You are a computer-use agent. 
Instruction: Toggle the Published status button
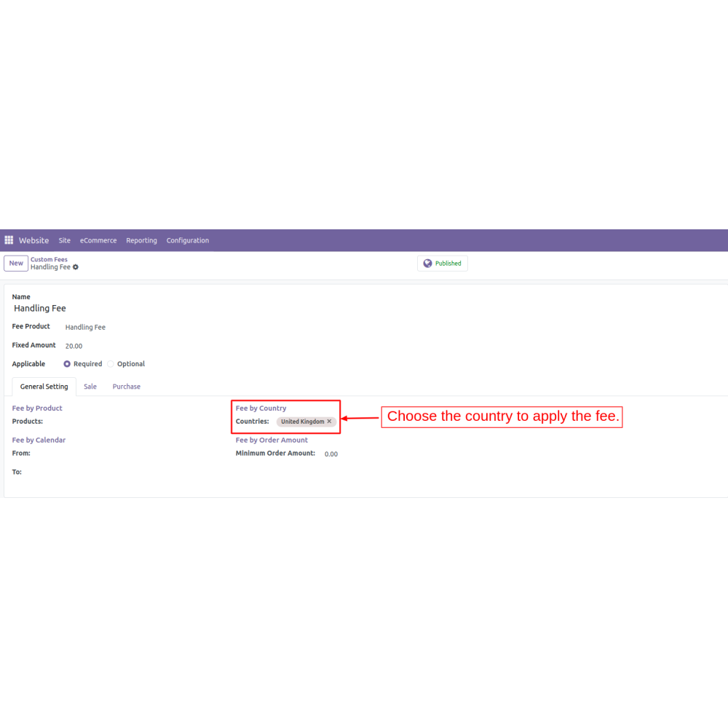point(443,264)
